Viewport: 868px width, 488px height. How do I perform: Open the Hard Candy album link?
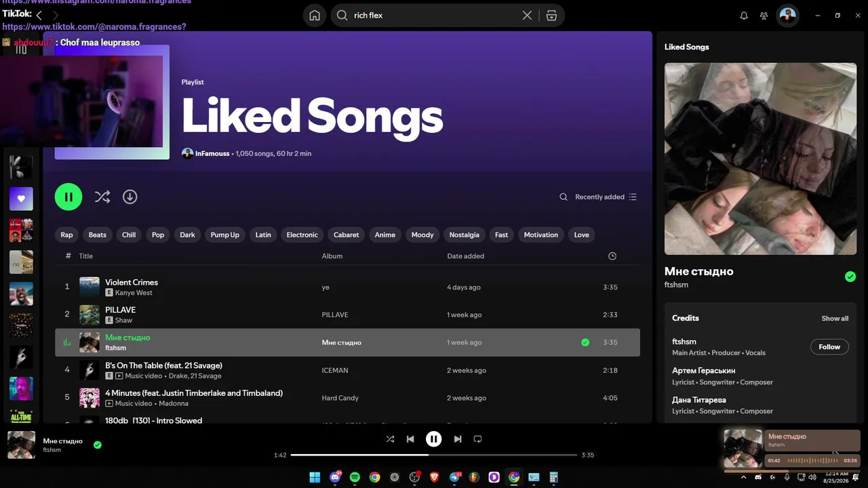click(340, 399)
